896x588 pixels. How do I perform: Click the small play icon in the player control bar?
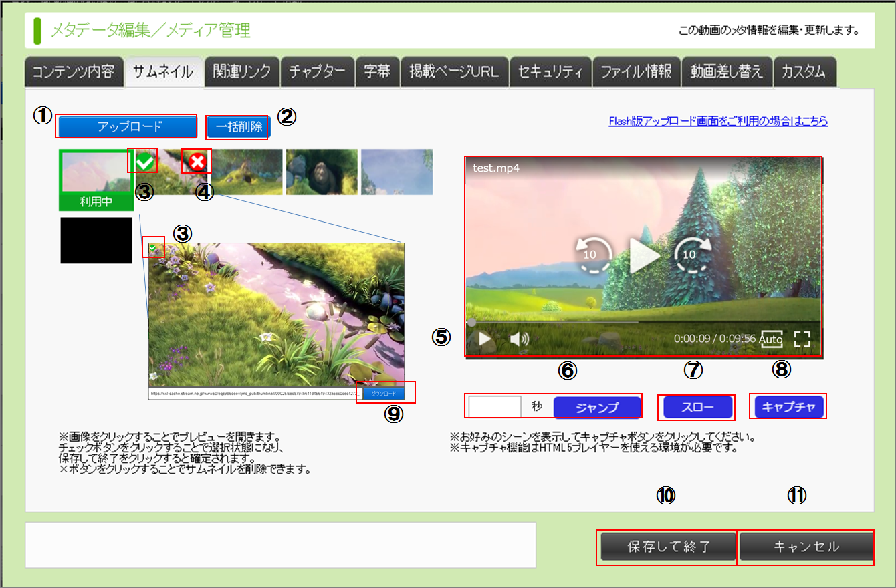point(485,339)
